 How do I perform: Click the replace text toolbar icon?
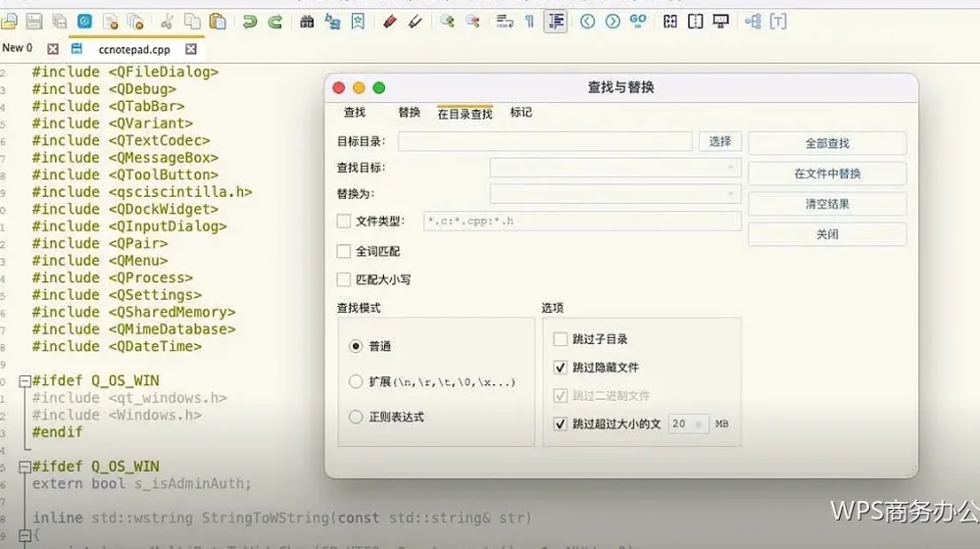332,23
